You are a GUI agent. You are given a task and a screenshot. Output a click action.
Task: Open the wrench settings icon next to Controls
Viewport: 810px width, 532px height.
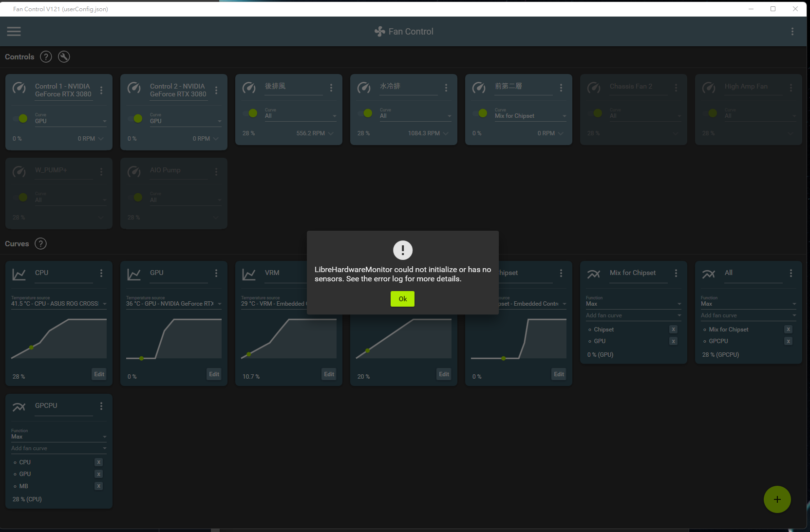[x=64, y=56]
